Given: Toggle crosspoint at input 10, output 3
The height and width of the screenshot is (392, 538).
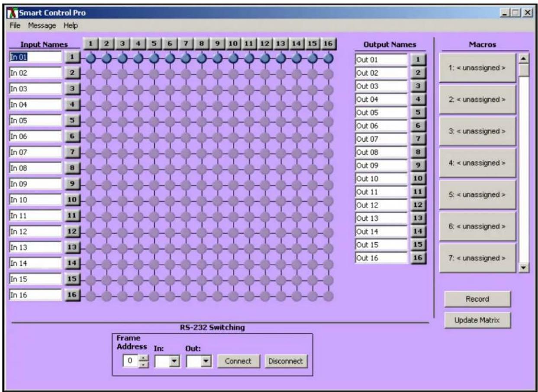Looking at the screenshot, I should tap(122, 201).
